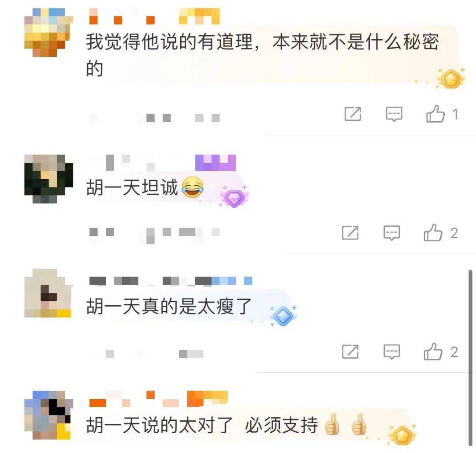Reply to the comment '胡一天真的是太瘦了'
Screen dimensions: 476x453
(x=392, y=352)
